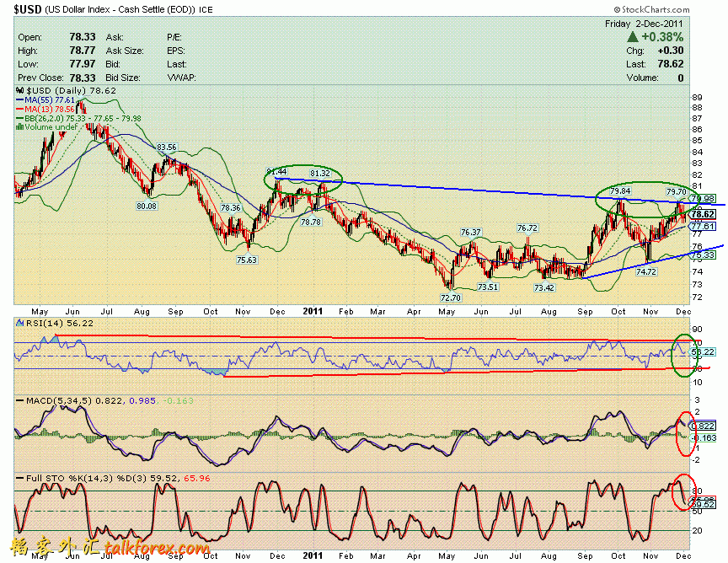This screenshot has height=563, width=728.
Task: Click the Prev Close value 78.33
Action: (83, 78)
